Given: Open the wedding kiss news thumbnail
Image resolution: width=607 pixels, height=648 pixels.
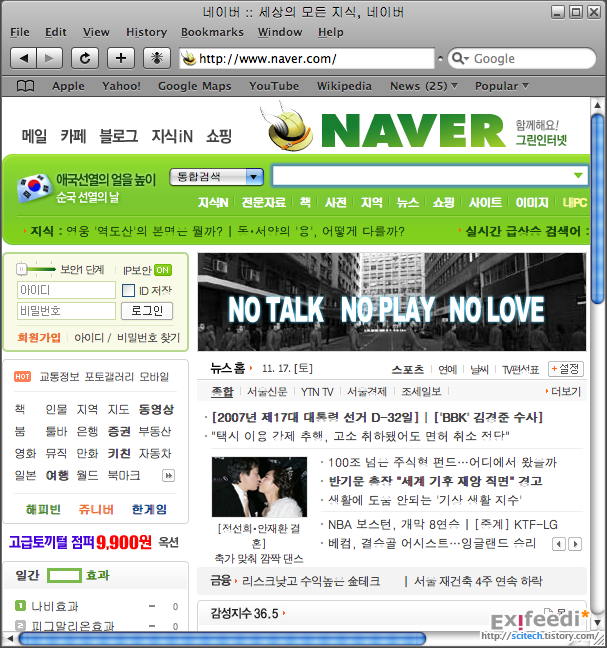Looking at the screenshot, I should click(x=259, y=487).
